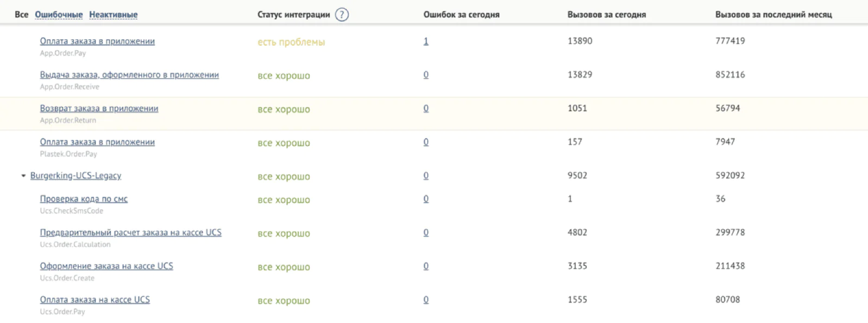Viewport: 868px width, 323px height.
Task: Open 'Оформление заказа на кассе UCS' link
Action: 106,266
